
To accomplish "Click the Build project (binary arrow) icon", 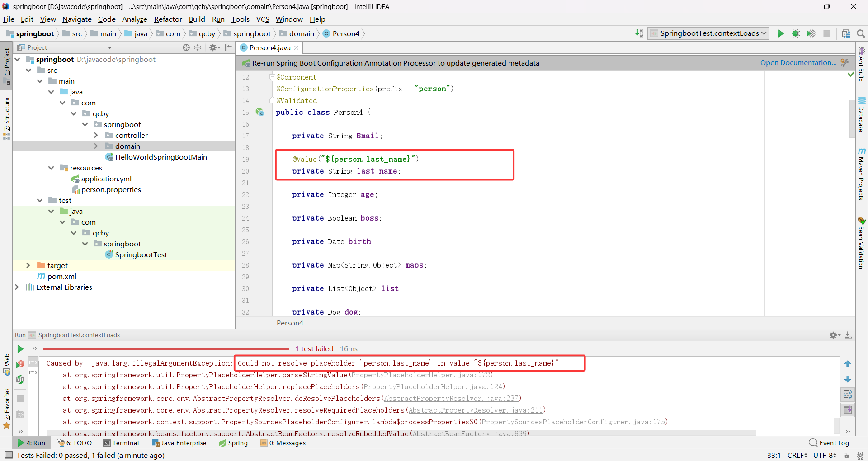I will pos(639,33).
